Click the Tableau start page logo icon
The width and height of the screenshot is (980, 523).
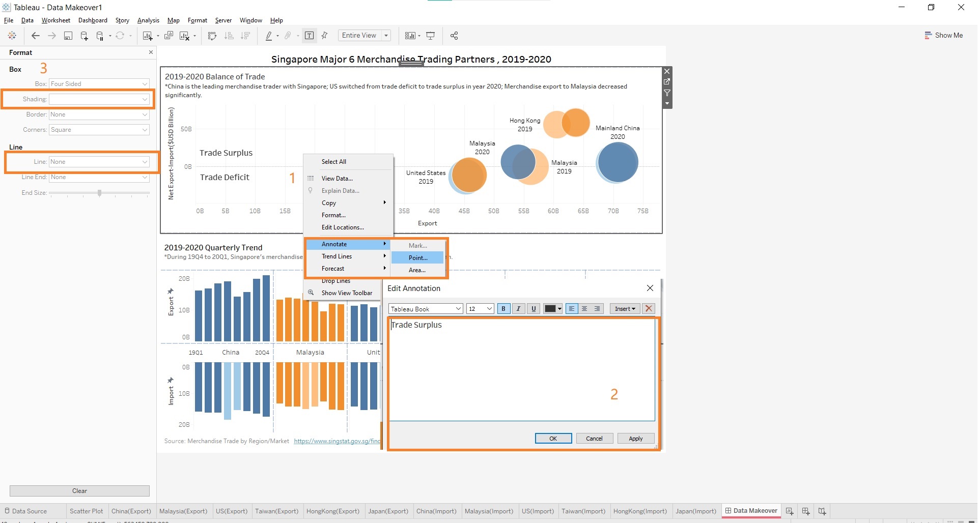tap(12, 36)
